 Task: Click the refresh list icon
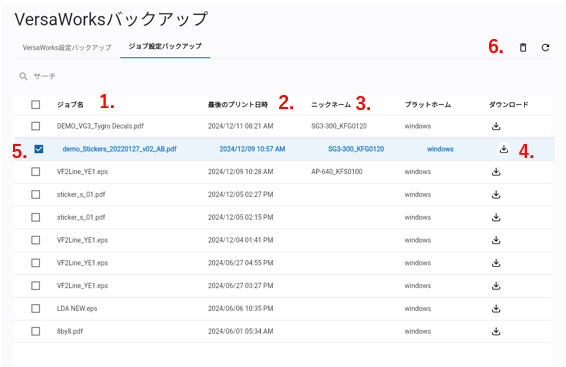(x=545, y=47)
